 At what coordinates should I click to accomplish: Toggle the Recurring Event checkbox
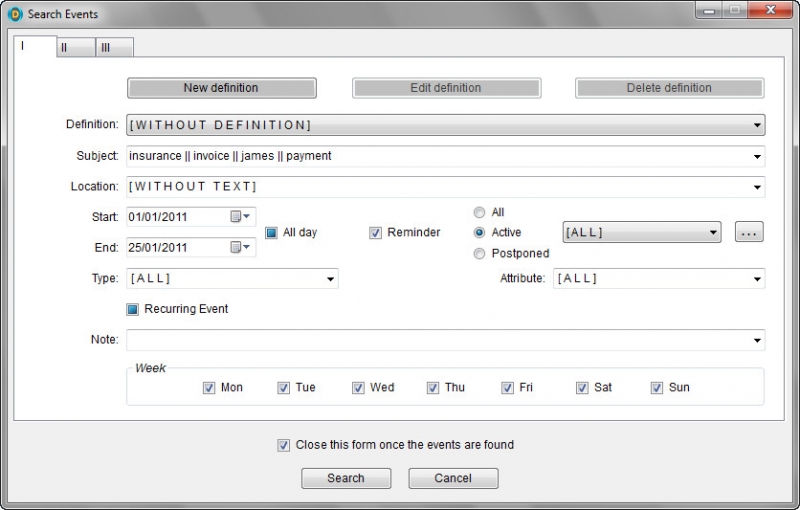[x=133, y=309]
